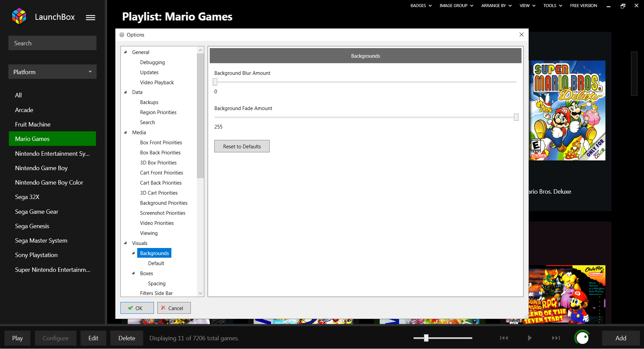Select Arcade in the sidebar
The height and width of the screenshot is (349, 644).
point(52,110)
